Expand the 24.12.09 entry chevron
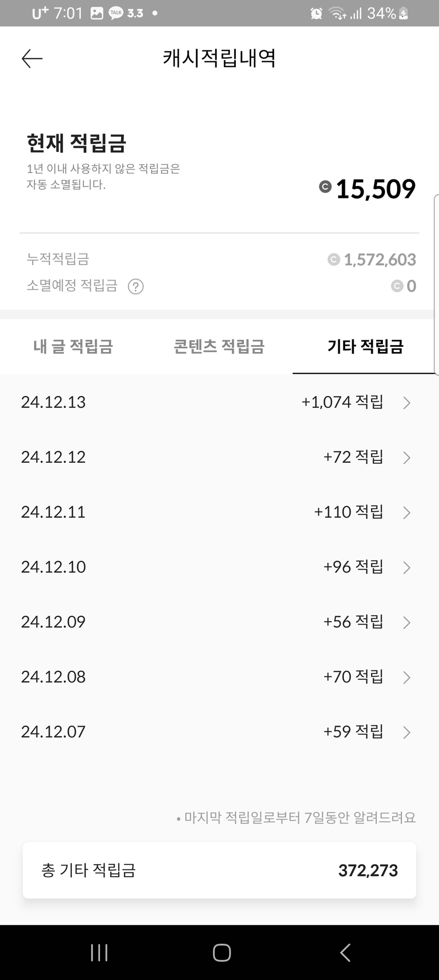Image resolution: width=439 pixels, height=980 pixels. click(x=406, y=623)
